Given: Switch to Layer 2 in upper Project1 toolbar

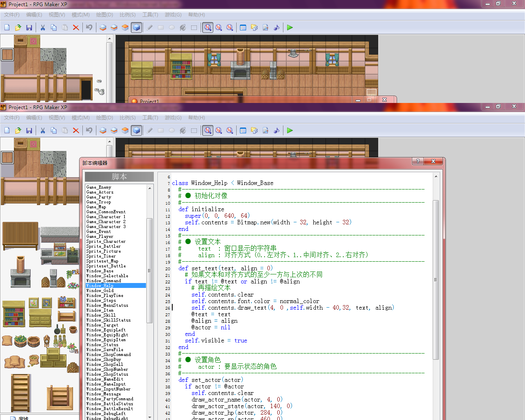Looking at the screenshot, I should [114, 27].
